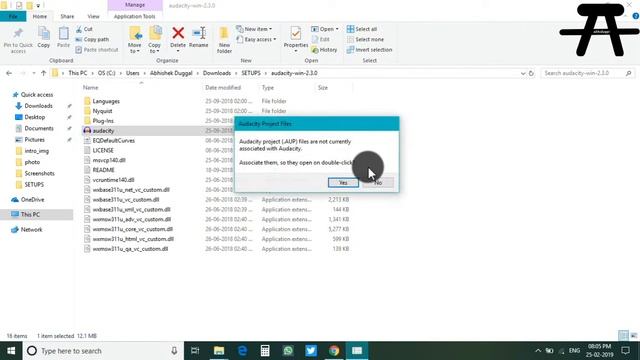Switch to the Home ribbon tab

point(40,16)
